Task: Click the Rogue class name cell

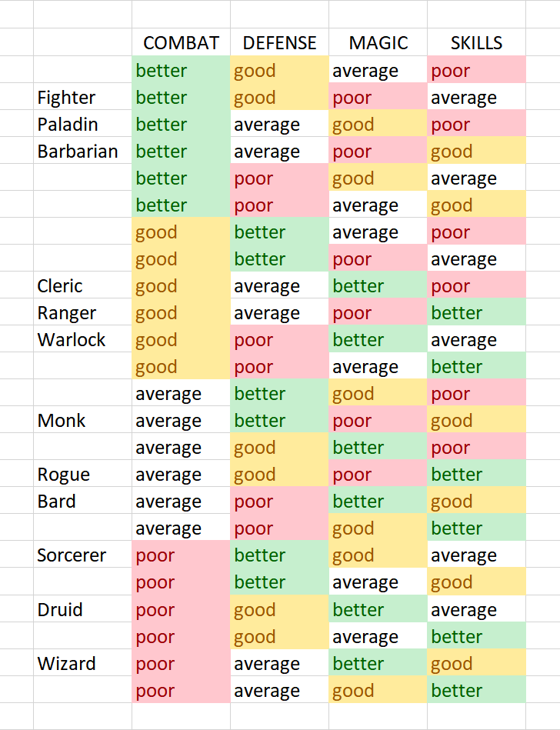Action: (82, 475)
